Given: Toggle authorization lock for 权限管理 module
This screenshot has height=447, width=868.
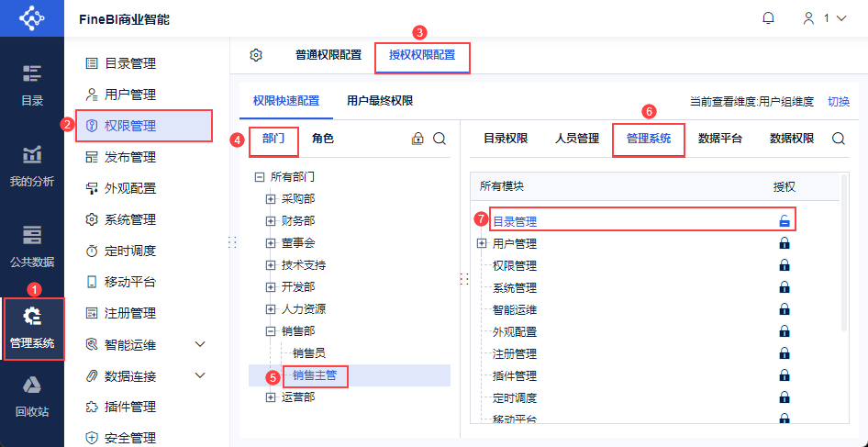Looking at the screenshot, I should tap(785, 265).
